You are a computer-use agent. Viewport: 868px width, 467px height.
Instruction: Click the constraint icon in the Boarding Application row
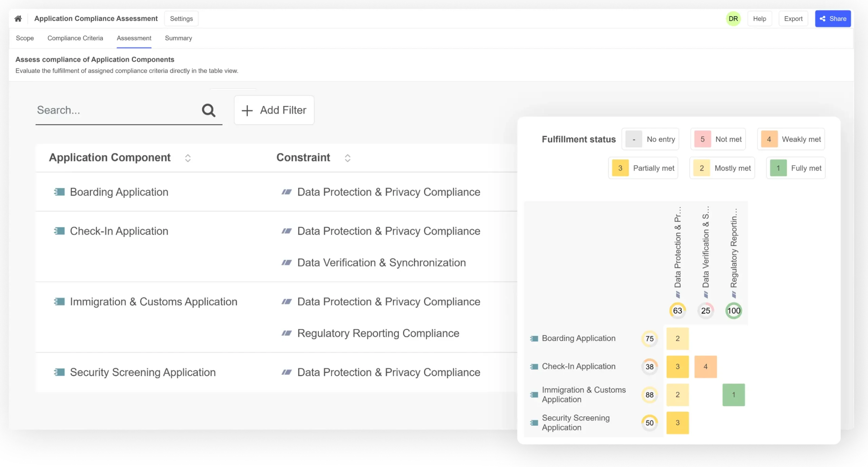(287, 192)
